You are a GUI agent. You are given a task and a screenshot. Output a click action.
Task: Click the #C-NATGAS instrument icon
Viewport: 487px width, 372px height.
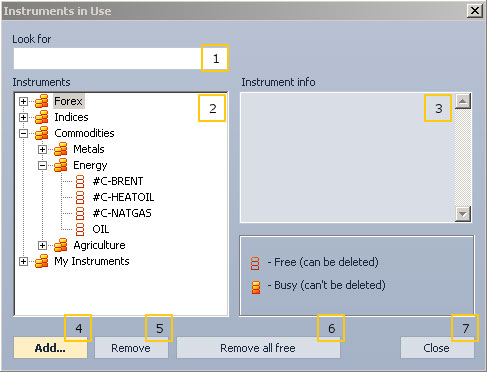(x=80, y=213)
